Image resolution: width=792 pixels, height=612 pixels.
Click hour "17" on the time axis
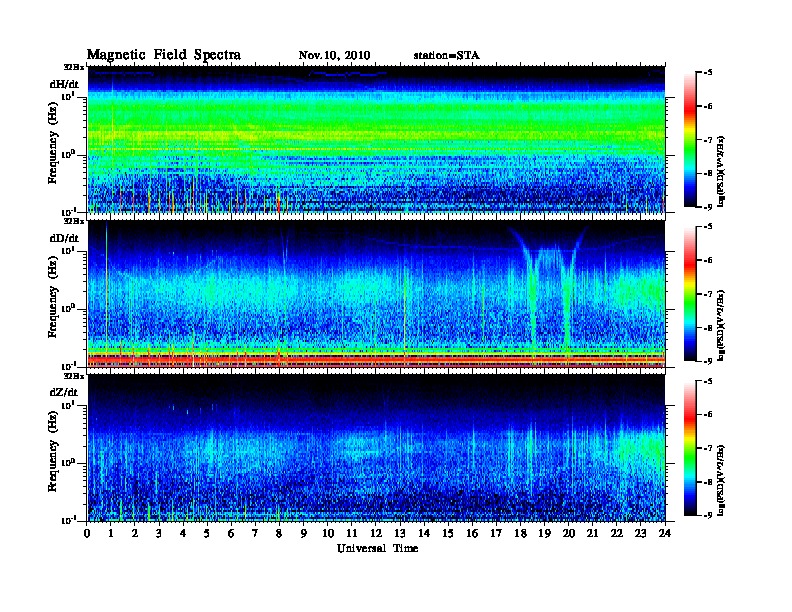point(497,534)
